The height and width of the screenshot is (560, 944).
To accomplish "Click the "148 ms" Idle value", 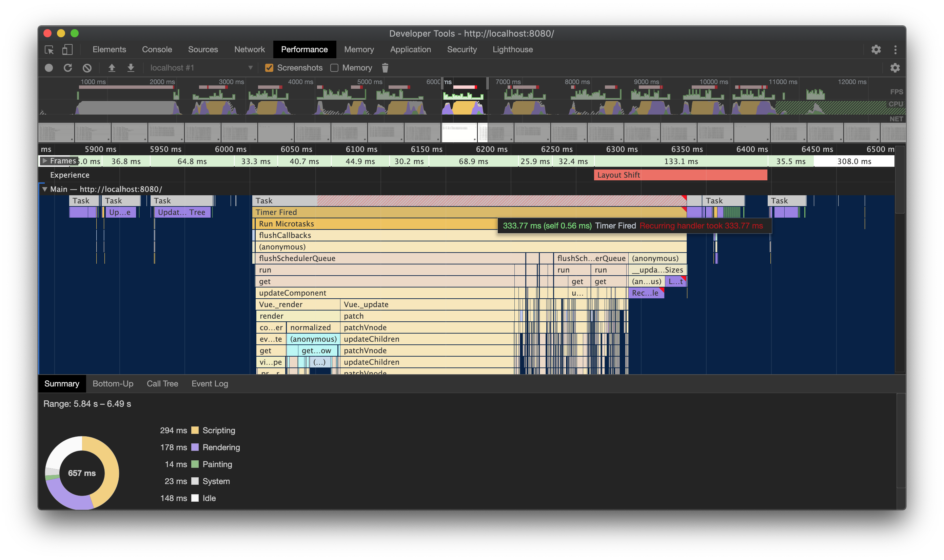I will click(174, 498).
